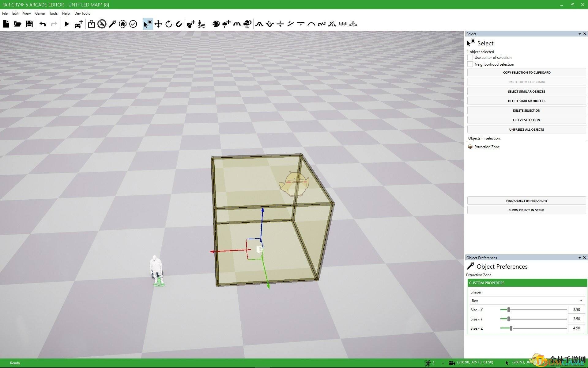Click the Delete Selection button

pyautogui.click(x=526, y=110)
